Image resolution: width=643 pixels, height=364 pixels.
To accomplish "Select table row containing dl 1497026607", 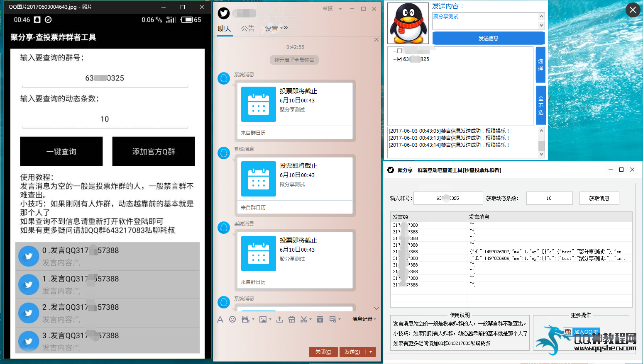I will (511, 252).
